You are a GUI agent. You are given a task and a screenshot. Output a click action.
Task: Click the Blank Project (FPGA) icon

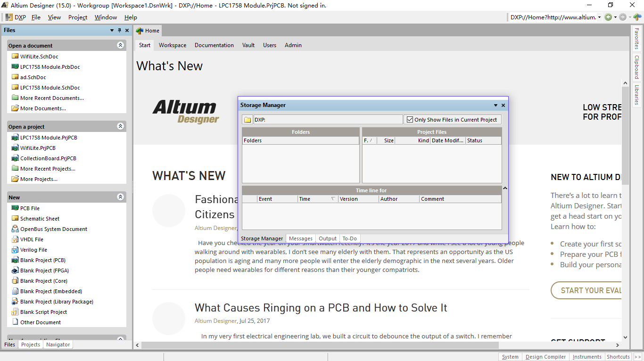[15, 271]
